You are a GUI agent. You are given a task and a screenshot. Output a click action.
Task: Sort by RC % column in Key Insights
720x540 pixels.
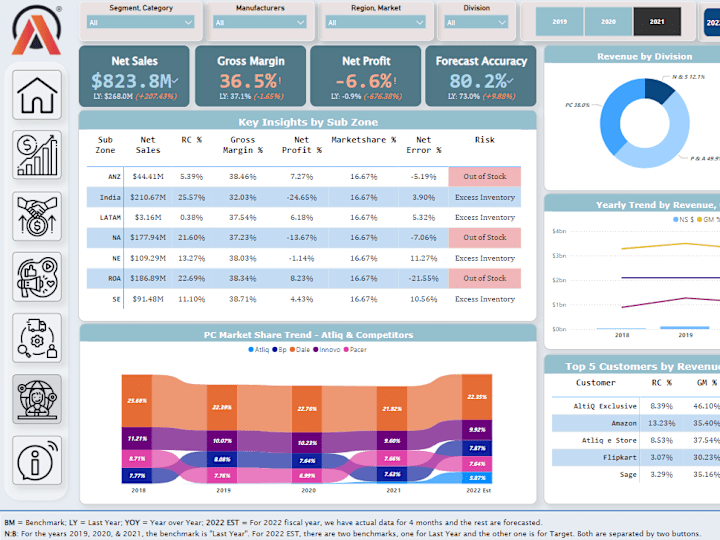[x=191, y=140]
